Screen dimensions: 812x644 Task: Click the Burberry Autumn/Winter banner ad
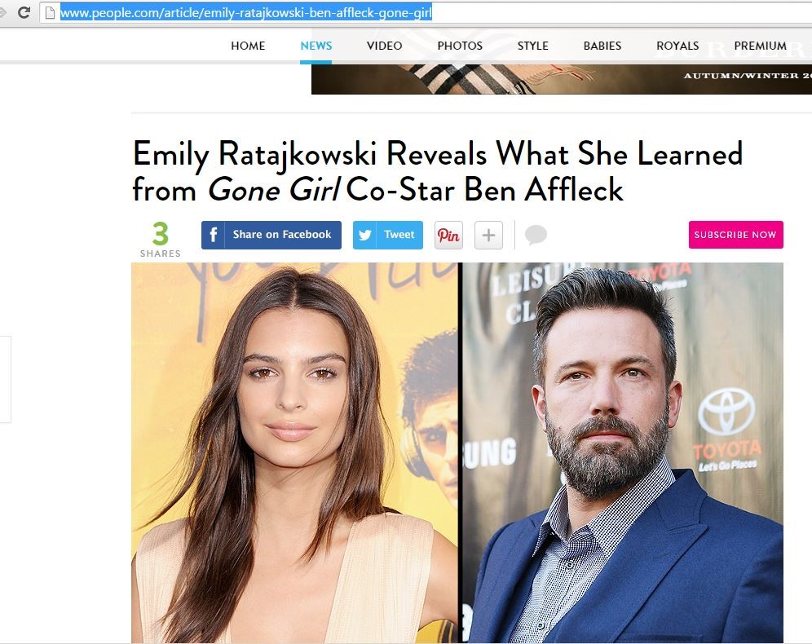pyautogui.click(x=562, y=79)
